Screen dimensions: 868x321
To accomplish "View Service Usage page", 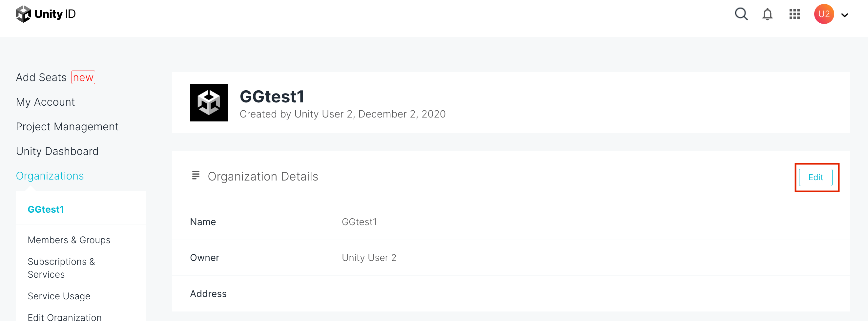I will click(x=59, y=296).
